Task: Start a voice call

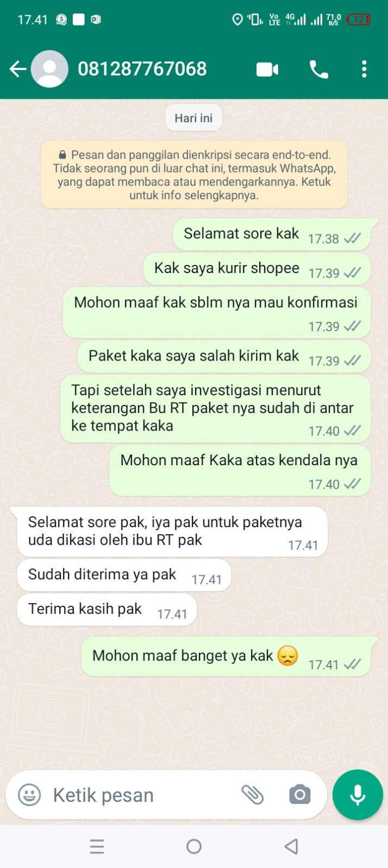Action: (x=319, y=69)
